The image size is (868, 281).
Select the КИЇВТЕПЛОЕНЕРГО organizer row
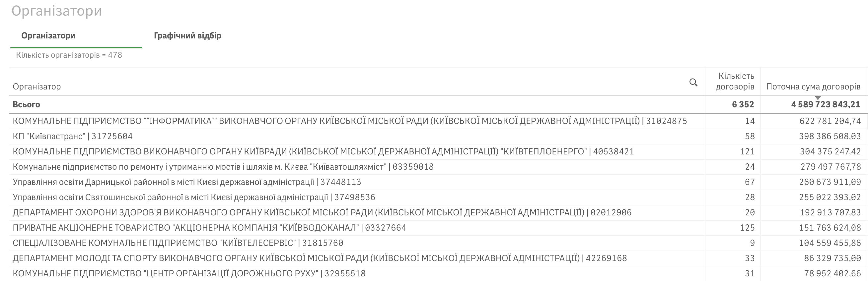click(323, 152)
